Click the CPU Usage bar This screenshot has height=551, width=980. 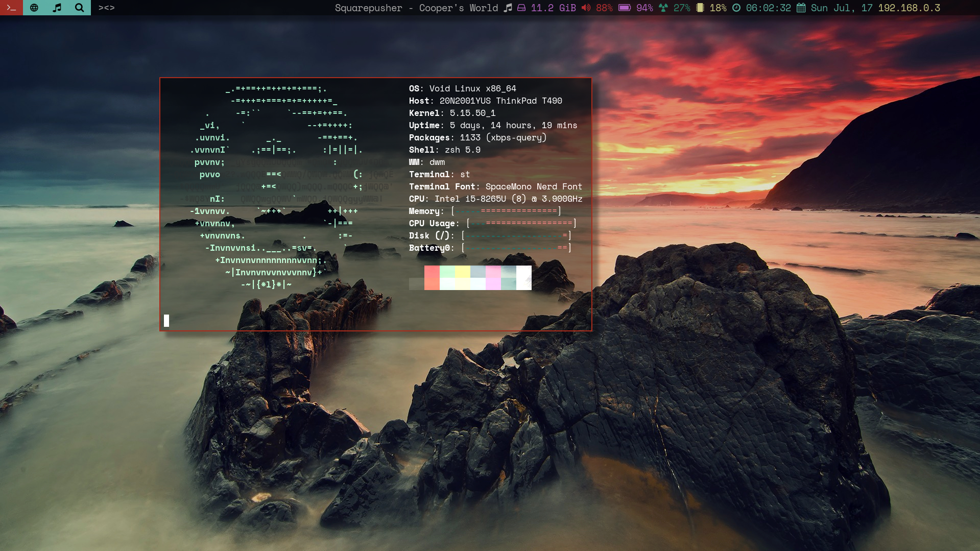point(521,223)
